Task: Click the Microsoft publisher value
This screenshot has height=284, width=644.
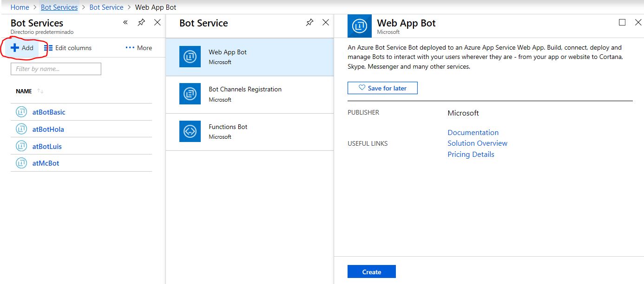Action: [x=463, y=113]
